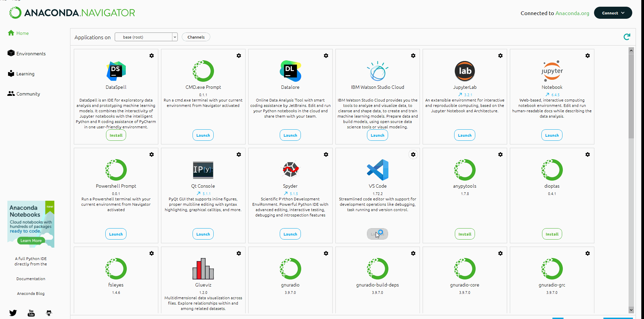The width and height of the screenshot is (644, 319).
Task: Click the Glueviz bar chart logo
Action: (203, 269)
